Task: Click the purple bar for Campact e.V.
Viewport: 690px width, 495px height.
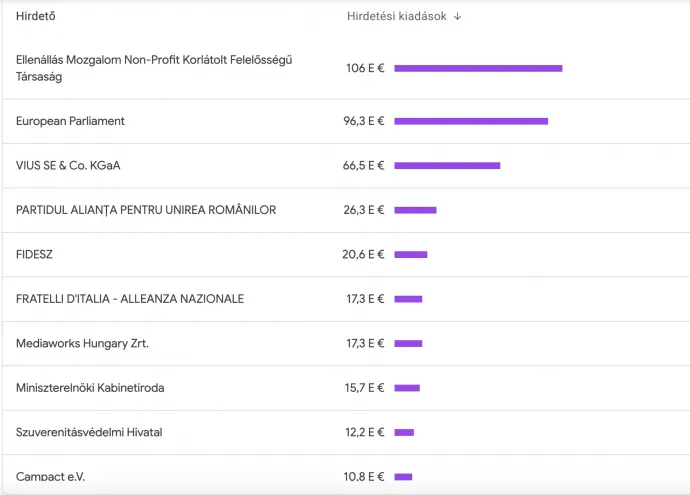Action: pos(403,477)
